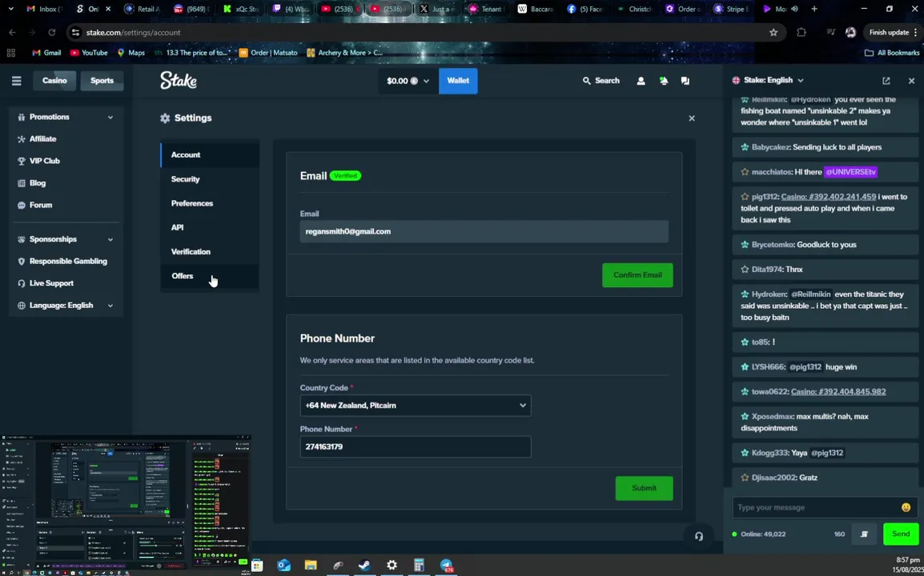Open the Finish update menu
The image size is (924, 576).
click(894, 32)
